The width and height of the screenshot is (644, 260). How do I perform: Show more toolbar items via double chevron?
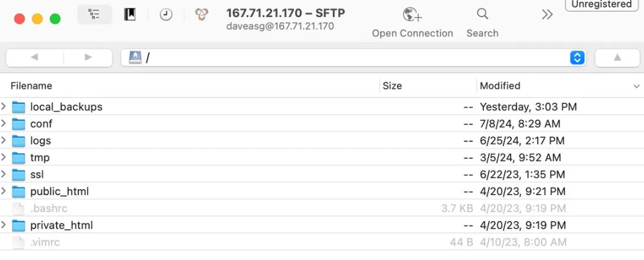tap(547, 15)
